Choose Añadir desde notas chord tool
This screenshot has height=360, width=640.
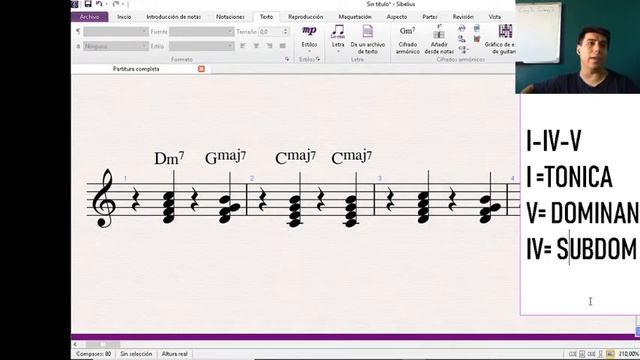tap(439, 40)
